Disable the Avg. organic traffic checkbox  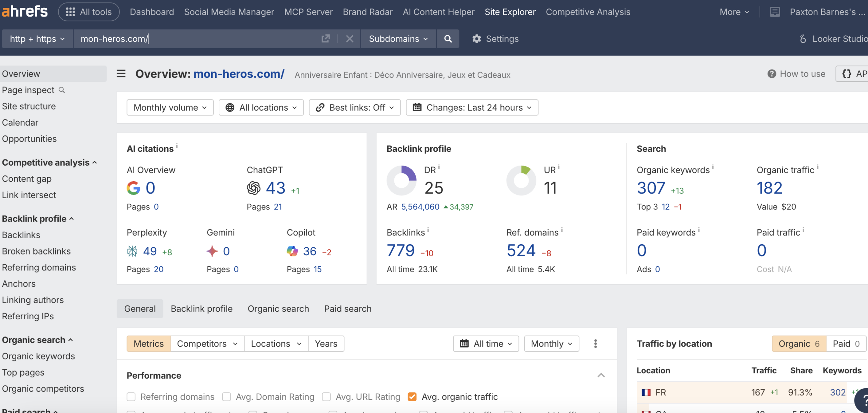click(x=412, y=396)
